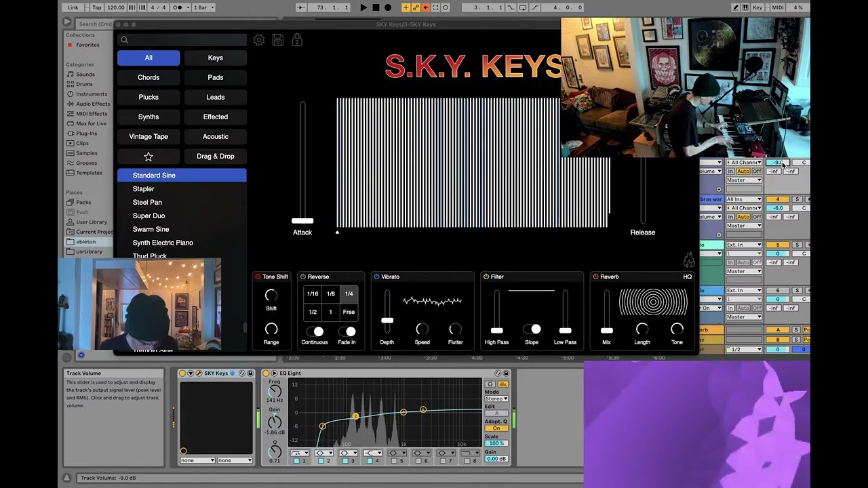Image resolution: width=868 pixels, height=488 pixels.
Task: Click the draw mode pencil icon
Action: (x=736, y=7)
